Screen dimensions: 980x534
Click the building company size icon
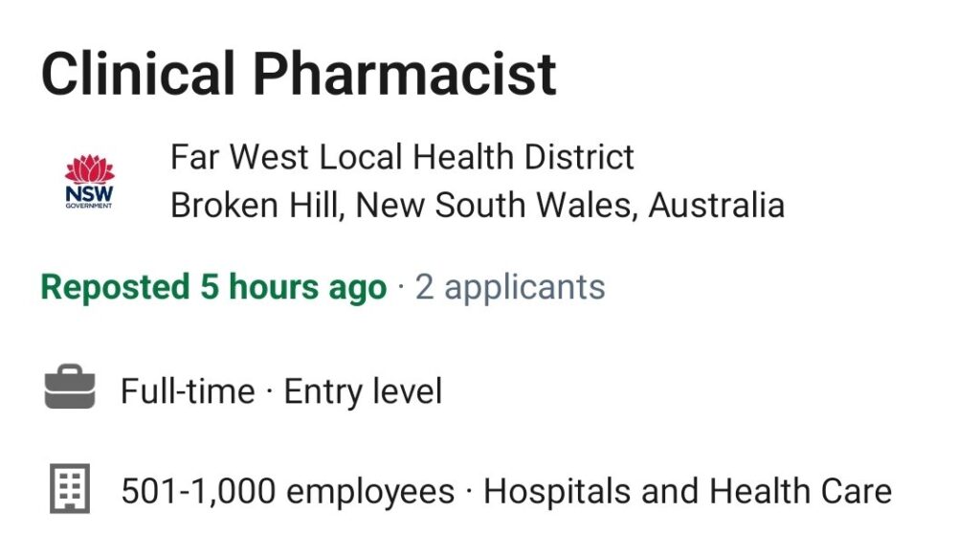70,488
